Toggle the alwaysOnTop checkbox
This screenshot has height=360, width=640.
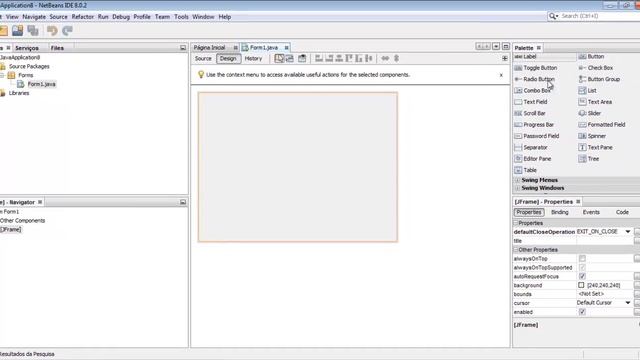pyautogui.click(x=582, y=259)
